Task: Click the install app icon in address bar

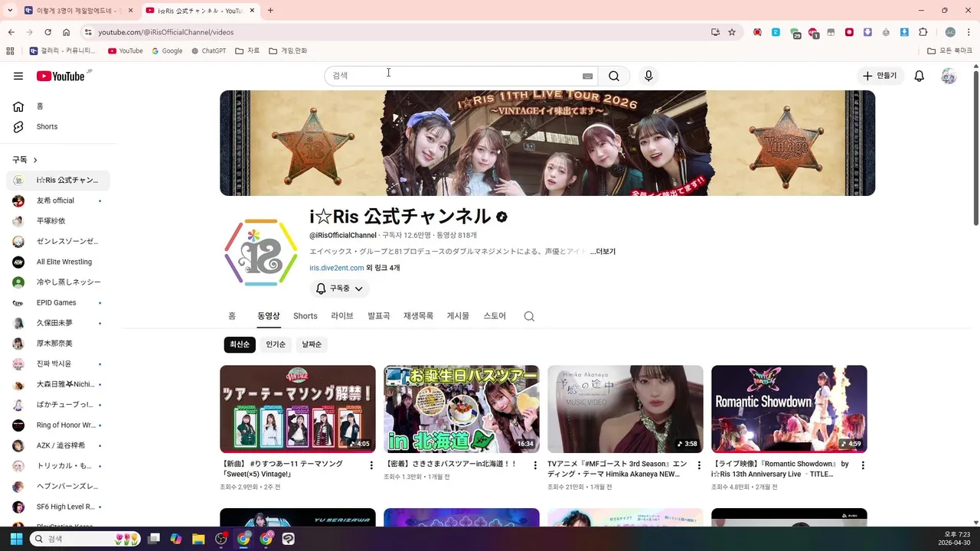Action: (x=715, y=32)
